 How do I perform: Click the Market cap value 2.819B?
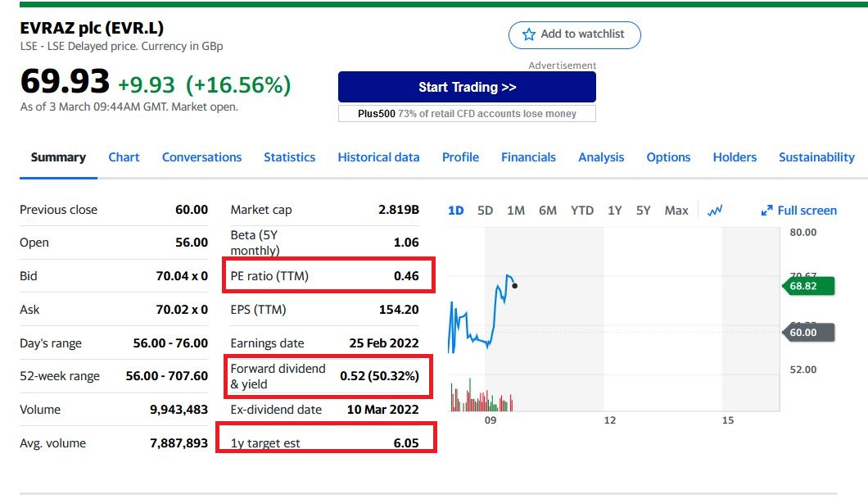click(399, 210)
